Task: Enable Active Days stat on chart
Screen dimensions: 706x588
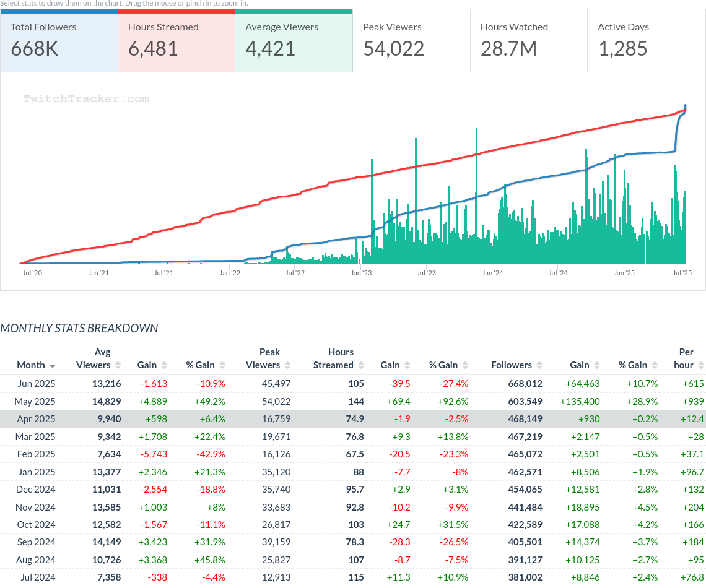Action: [x=646, y=40]
